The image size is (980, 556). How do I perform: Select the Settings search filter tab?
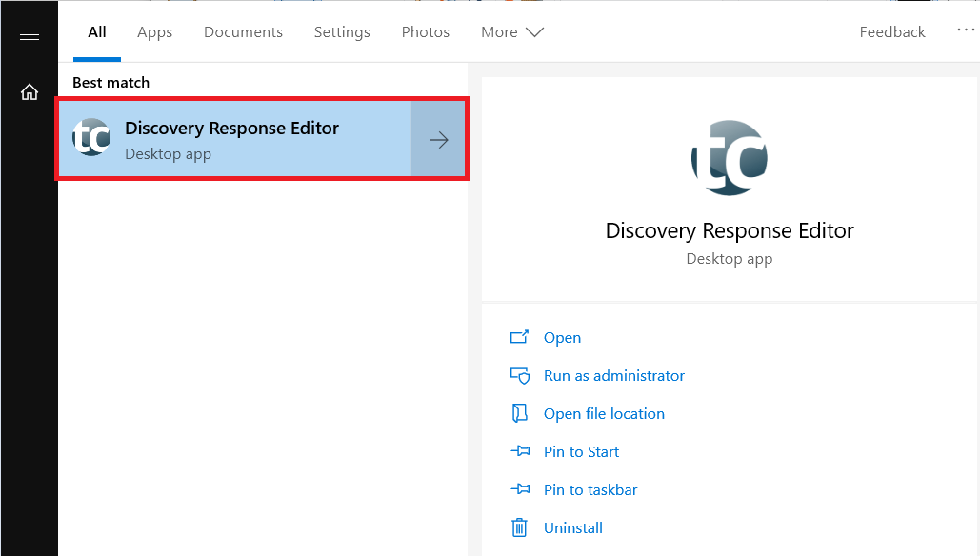[x=342, y=32]
